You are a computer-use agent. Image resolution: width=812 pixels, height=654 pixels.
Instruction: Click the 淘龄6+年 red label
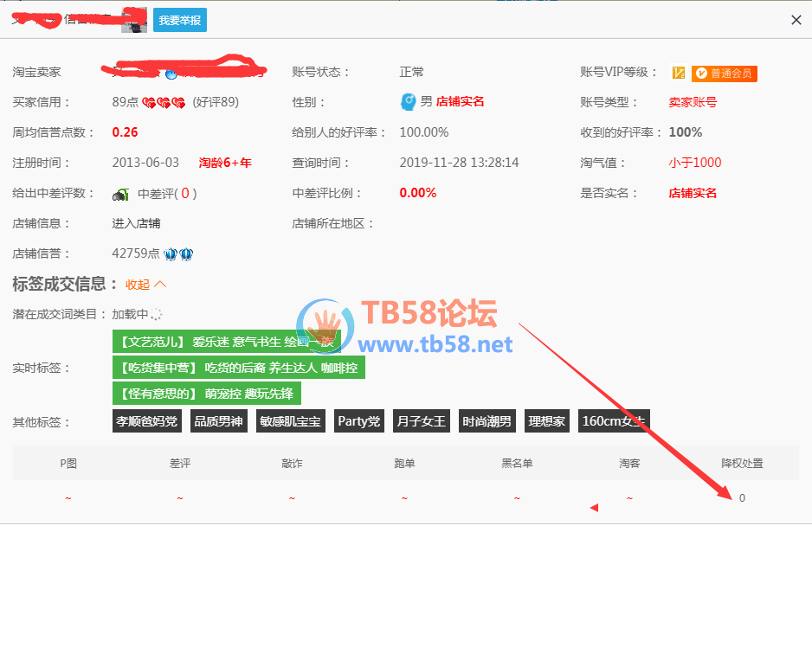click(225, 163)
